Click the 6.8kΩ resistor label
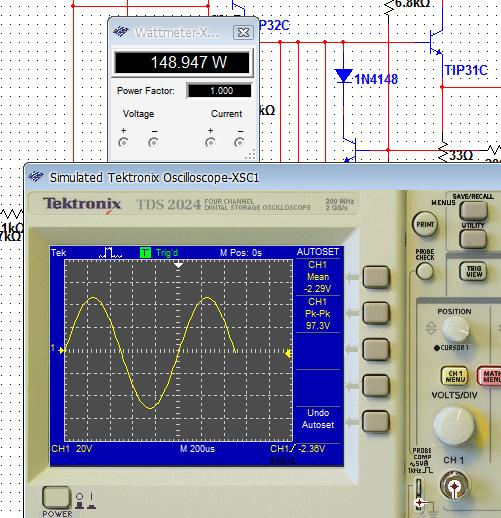Viewport: 501px width, 518px height. (412, 4)
